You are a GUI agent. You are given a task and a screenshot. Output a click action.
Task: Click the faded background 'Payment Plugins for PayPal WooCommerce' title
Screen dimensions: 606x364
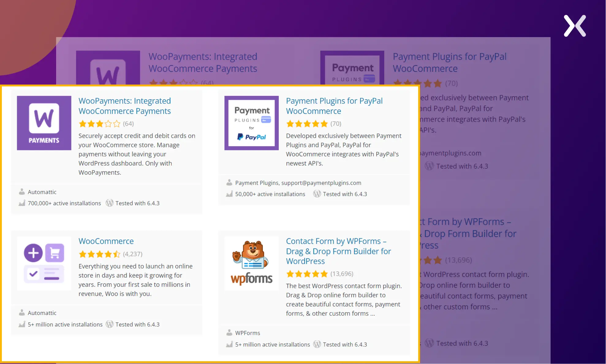[x=449, y=63]
